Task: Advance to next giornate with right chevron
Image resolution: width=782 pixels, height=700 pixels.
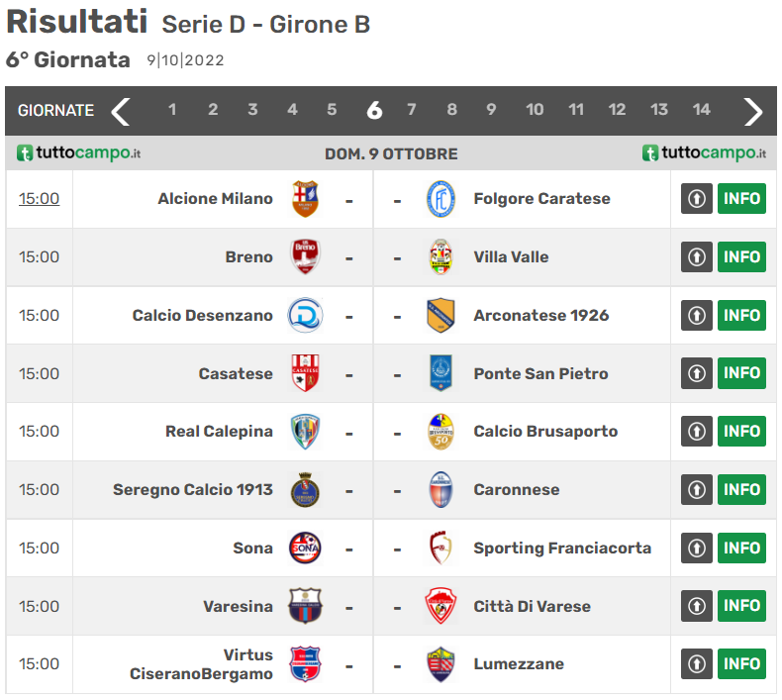Action: point(753,111)
